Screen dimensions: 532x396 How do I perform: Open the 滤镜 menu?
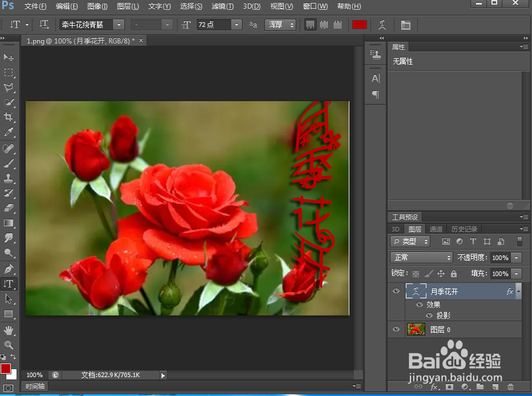(223, 6)
